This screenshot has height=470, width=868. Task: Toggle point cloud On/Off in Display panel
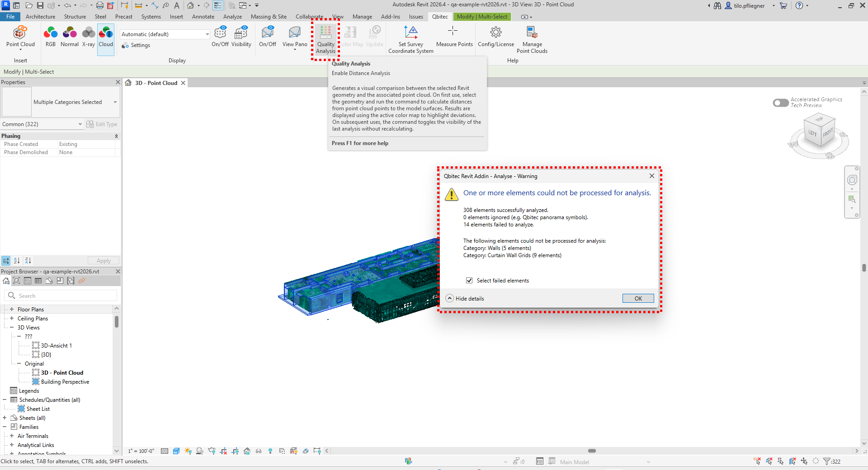click(x=220, y=36)
